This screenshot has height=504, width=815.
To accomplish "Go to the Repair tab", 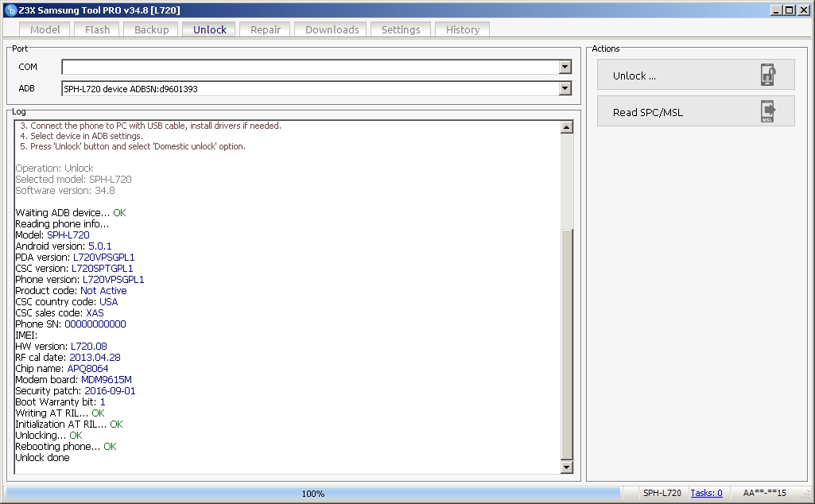I will click(265, 29).
